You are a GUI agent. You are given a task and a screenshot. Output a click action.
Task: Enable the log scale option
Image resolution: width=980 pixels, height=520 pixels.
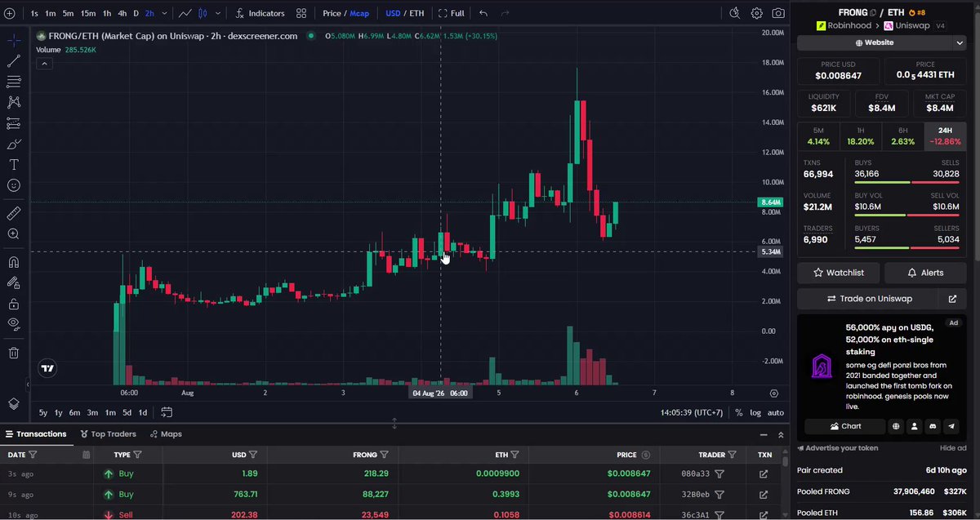(x=755, y=413)
